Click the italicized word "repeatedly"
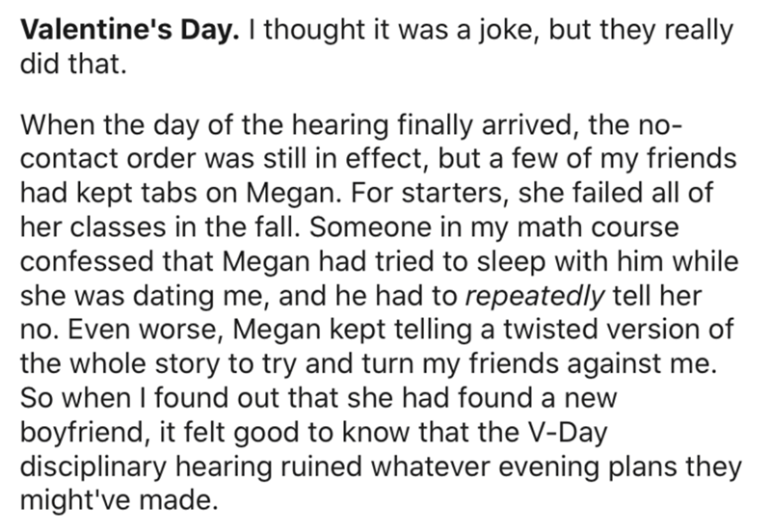This screenshot has height=532, width=771. [535, 297]
